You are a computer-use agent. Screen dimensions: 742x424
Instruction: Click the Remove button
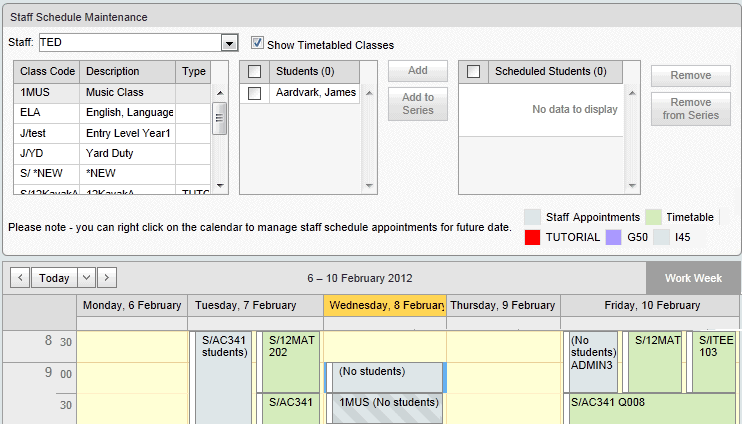(690, 76)
